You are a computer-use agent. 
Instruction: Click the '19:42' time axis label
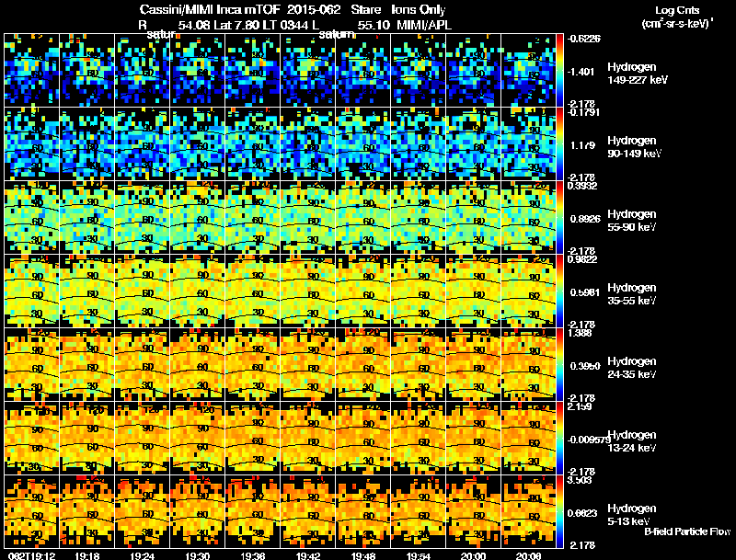point(308,555)
